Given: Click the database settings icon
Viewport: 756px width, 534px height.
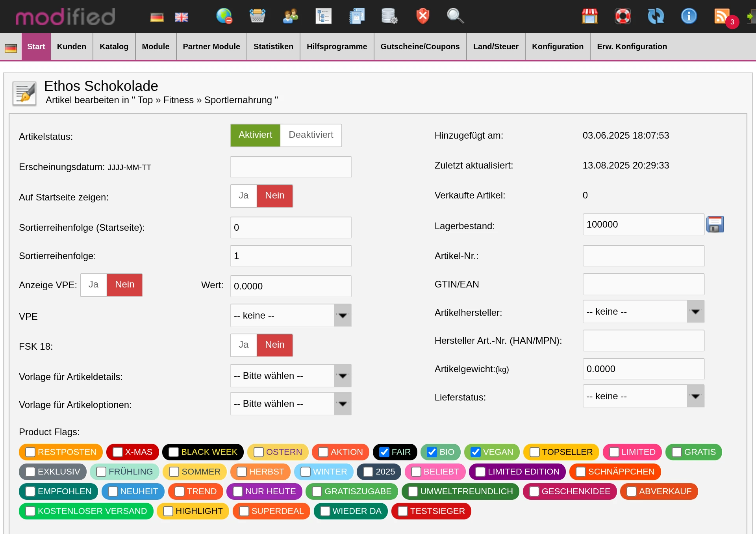Looking at the screenshot, I should (x=389, y=16).
